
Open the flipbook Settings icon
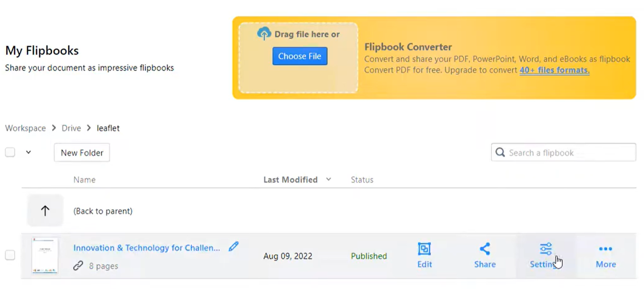pyautogui.click(x=546, y=249)
